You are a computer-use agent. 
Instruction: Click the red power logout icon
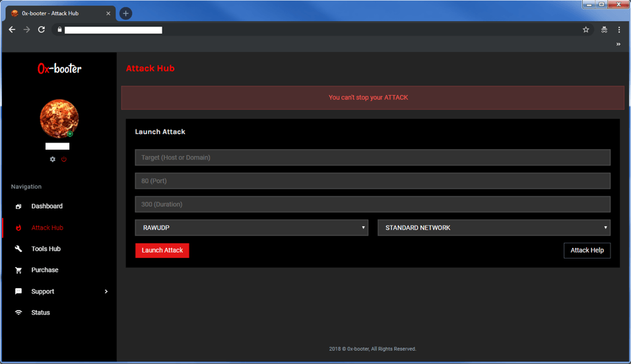click(x=64, y=160)
